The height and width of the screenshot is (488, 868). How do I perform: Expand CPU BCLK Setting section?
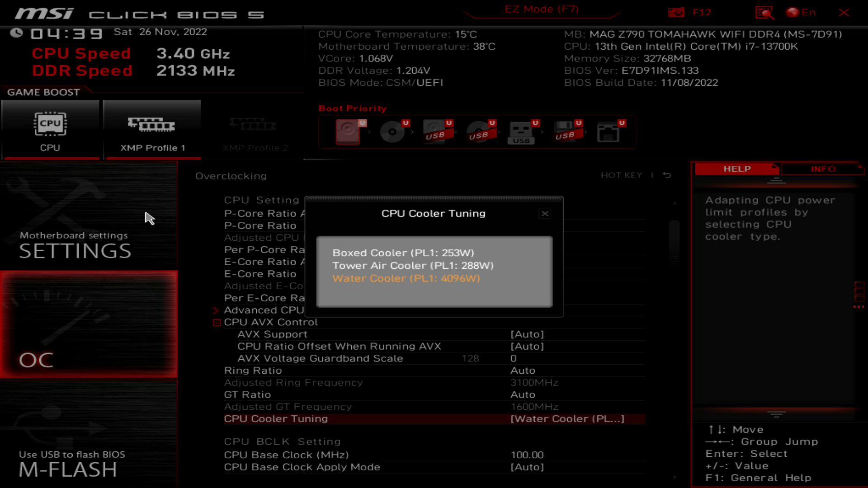(x=282, y=441)
